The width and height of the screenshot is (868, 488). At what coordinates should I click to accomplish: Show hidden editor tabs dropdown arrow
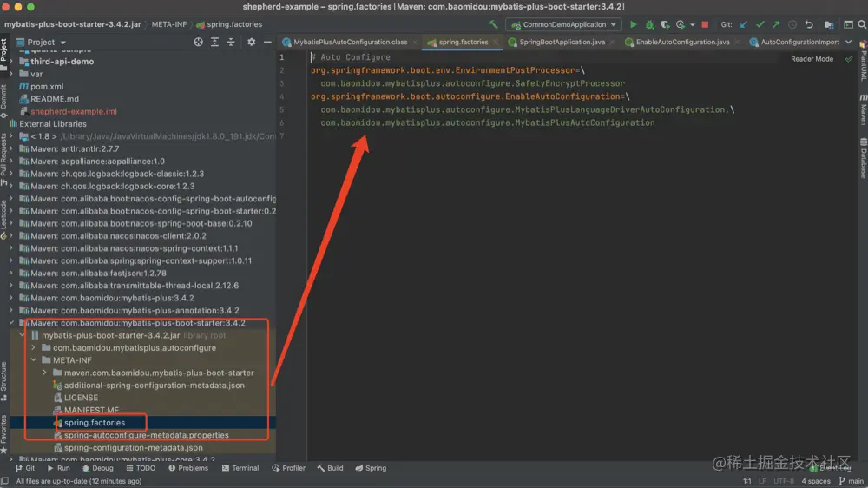point(849,42)
